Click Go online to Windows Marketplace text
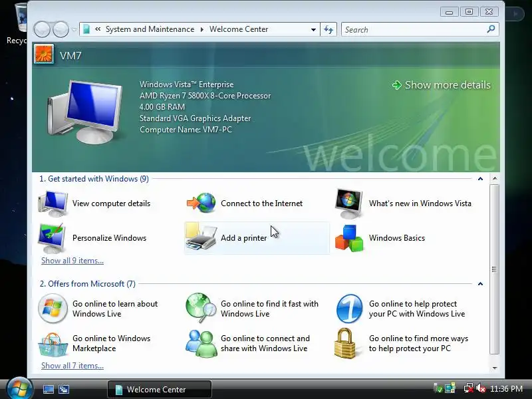The image size is (532, 399). point(111,343)
